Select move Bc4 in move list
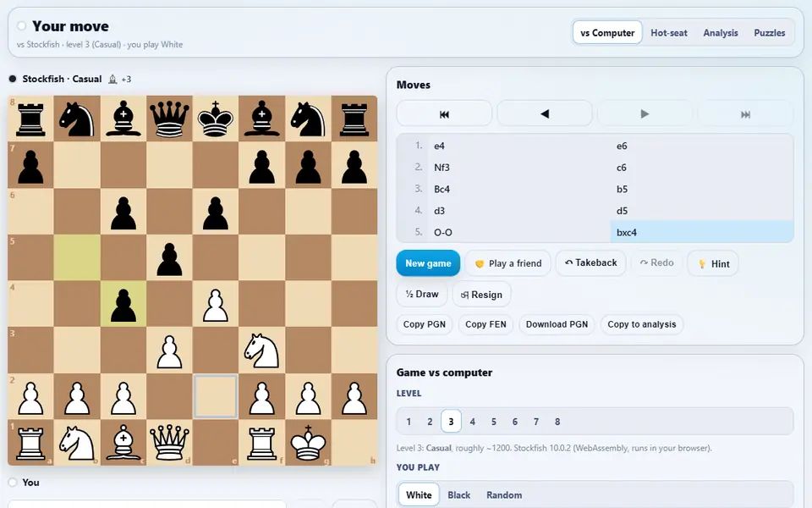This screenshot has height=508, width=812. click(x=519, y=189)
